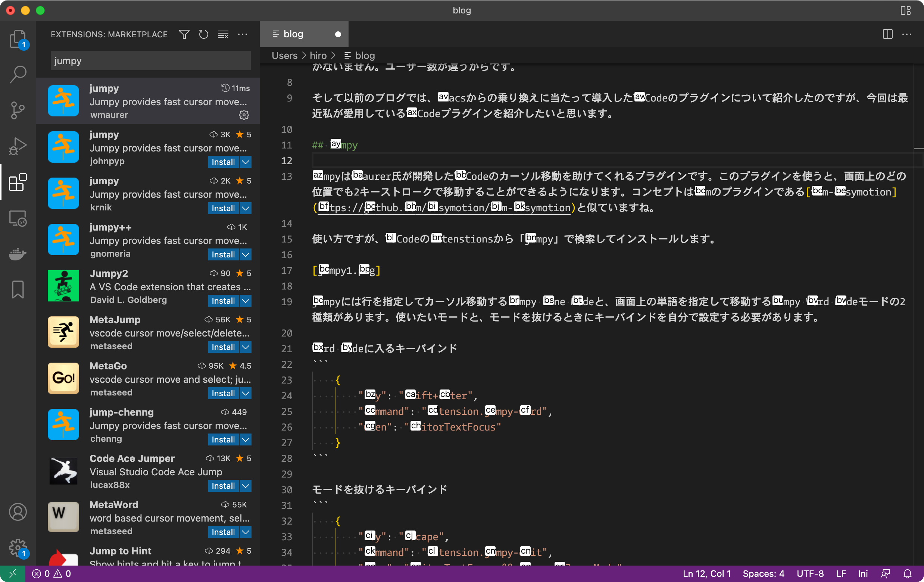
Task: Clear extensions search results
Action: (x=223, y=35)
